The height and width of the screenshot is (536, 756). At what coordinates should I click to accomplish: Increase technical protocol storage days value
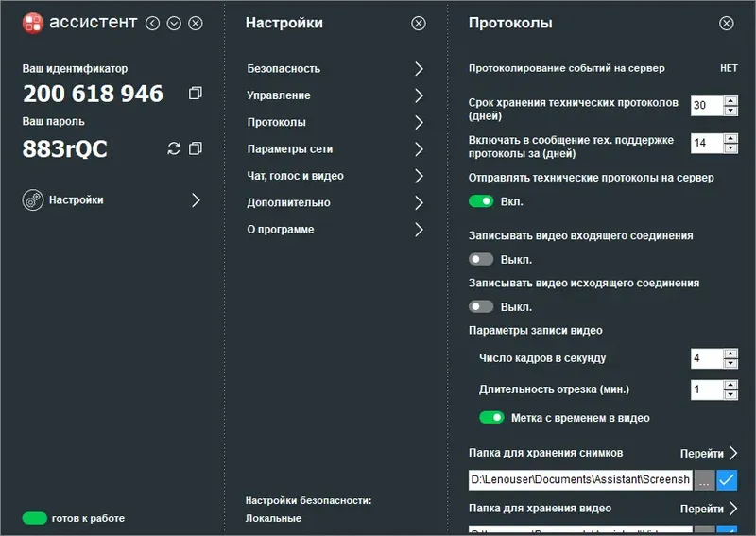730,100
